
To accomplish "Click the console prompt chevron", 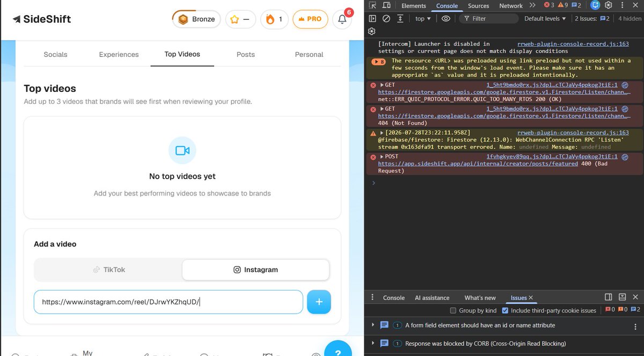I will (x=374, y=183).
